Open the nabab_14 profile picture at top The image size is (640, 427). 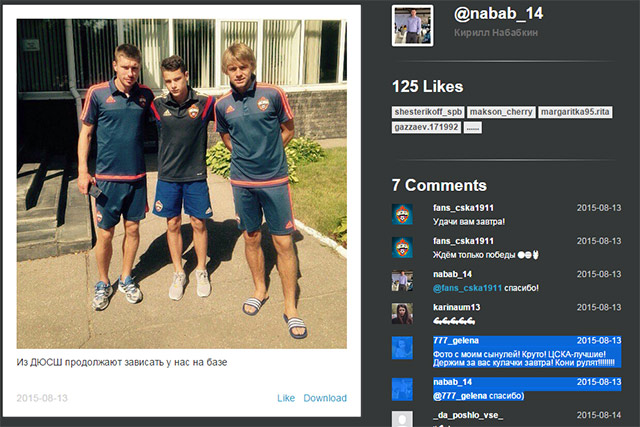(x=413, y=25)
